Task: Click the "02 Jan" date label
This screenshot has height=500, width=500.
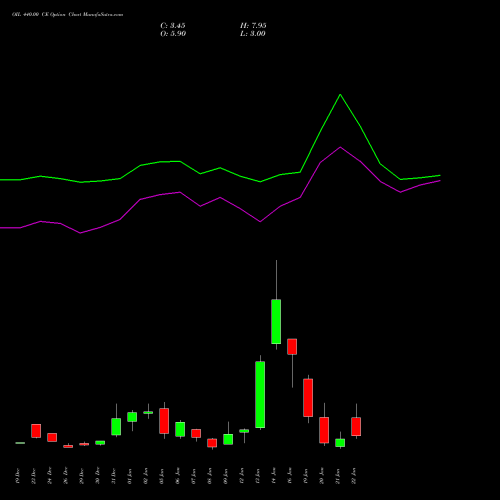Action: pyautogui.click(x=146, y=476)
